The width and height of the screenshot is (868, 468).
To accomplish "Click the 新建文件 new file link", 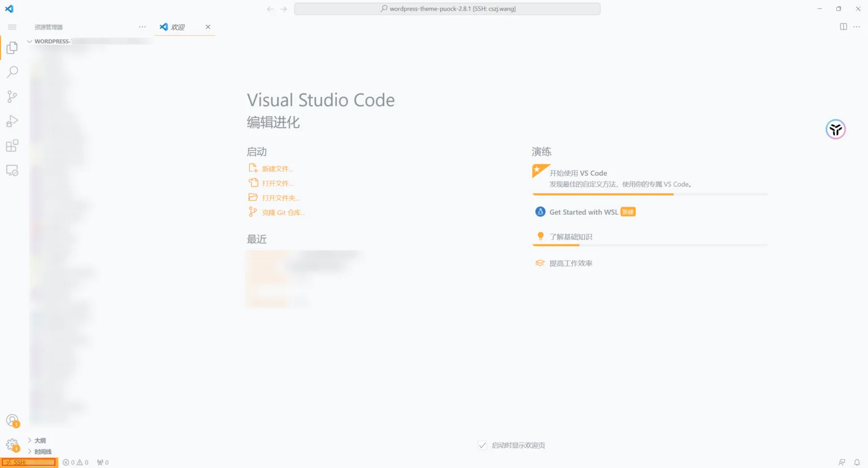I will point(277,168).
